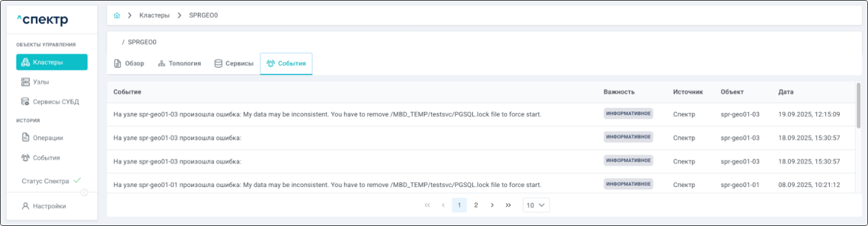
Task: Collapse the sidebar with the arrow button
Action: [85, 192]
